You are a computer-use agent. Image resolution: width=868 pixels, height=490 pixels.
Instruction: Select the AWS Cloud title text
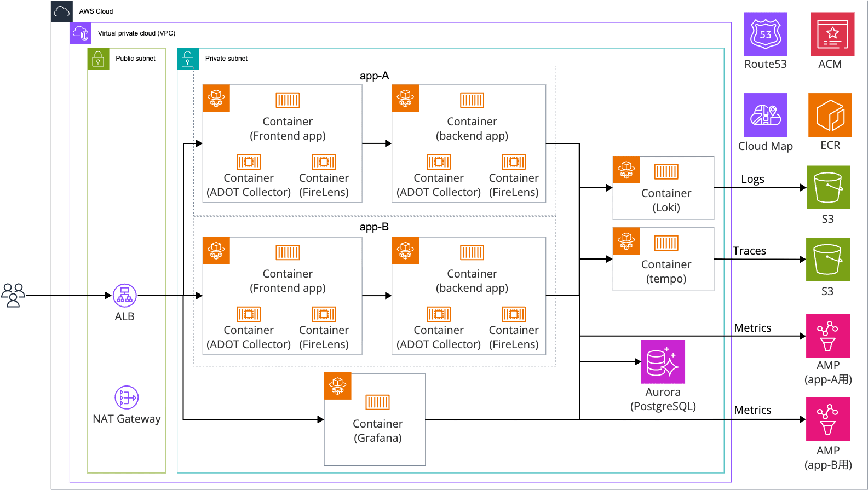96,11
